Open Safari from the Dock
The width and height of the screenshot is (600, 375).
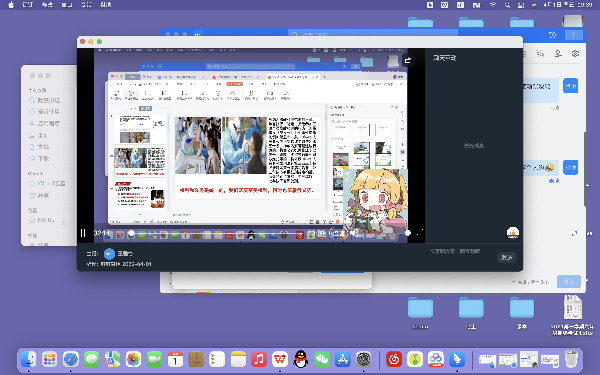[x=70, y=359]
